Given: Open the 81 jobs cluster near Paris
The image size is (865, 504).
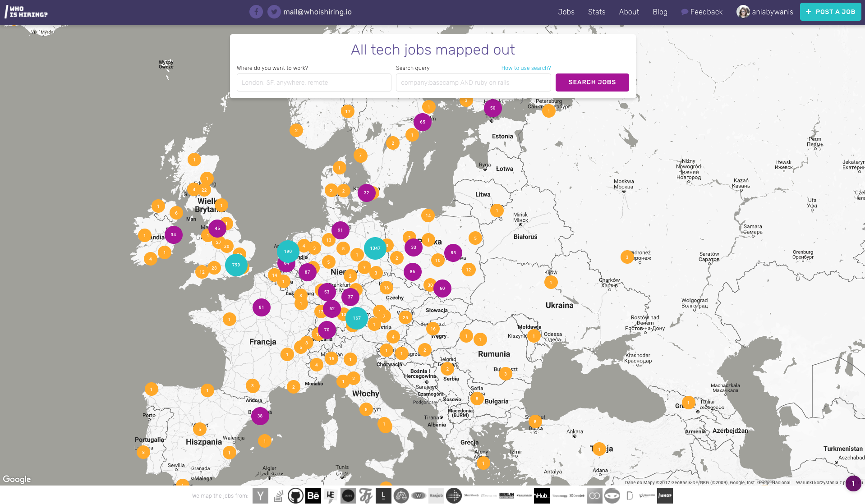Looking at the screenshot, I should click(x=262, y=307).
